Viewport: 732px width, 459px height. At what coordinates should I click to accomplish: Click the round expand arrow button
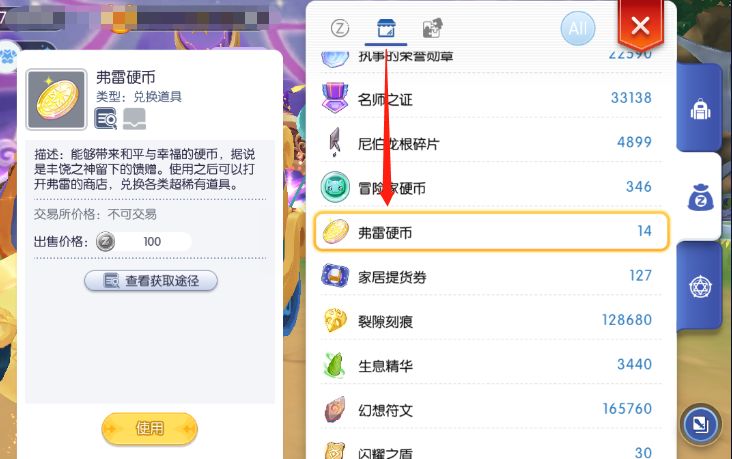point(700,424)
